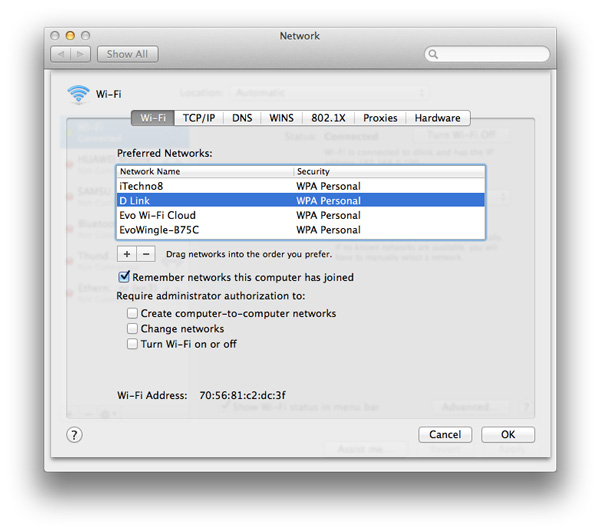Screen dimensions: 600x532
Task: Click the Show All button
Action: pyautogui.click(x=127, y=54)
